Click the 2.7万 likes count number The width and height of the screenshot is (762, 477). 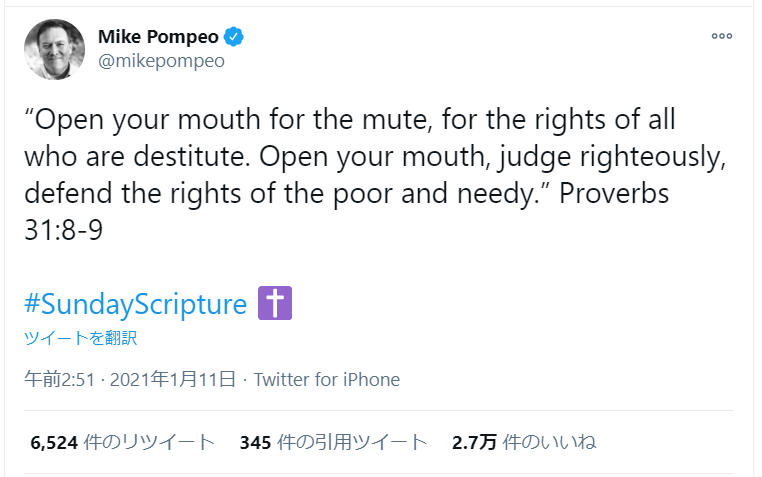click(x=474, y=443)
